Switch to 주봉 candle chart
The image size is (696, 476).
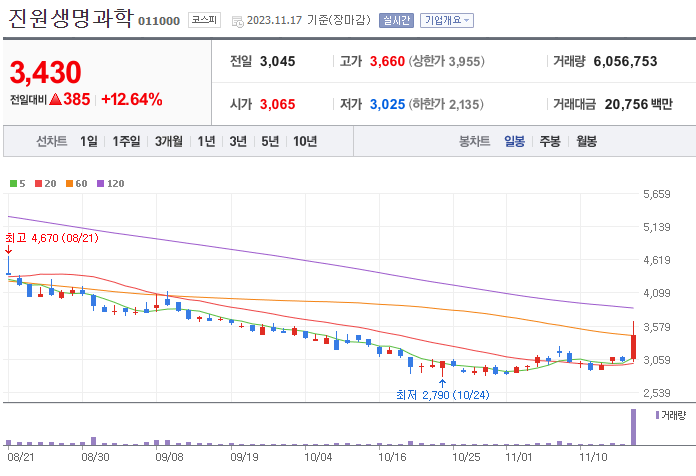[x=550, y=142]
